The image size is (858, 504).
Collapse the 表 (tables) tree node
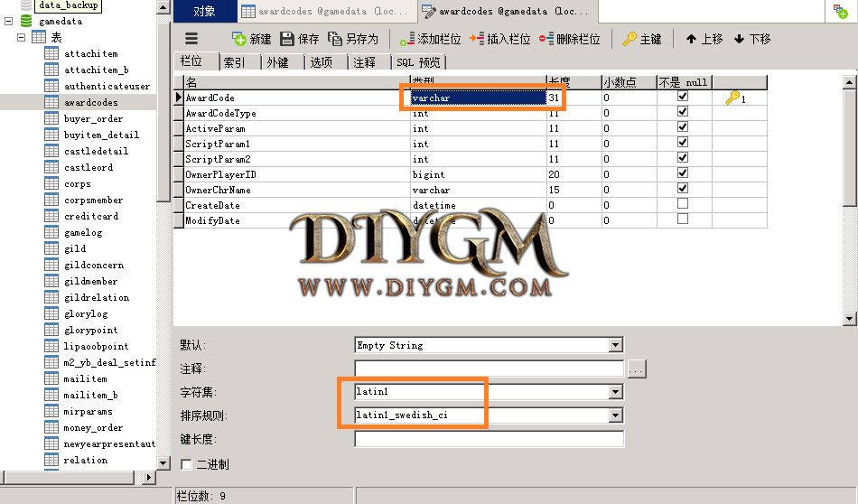pyautogui.click(x=22, y=38)
